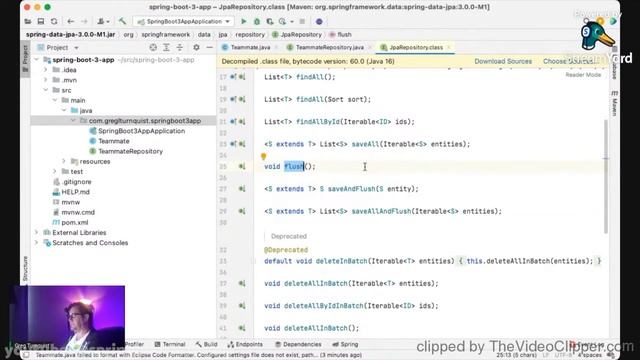Click the Select Opened File target icon

(153, 48)
